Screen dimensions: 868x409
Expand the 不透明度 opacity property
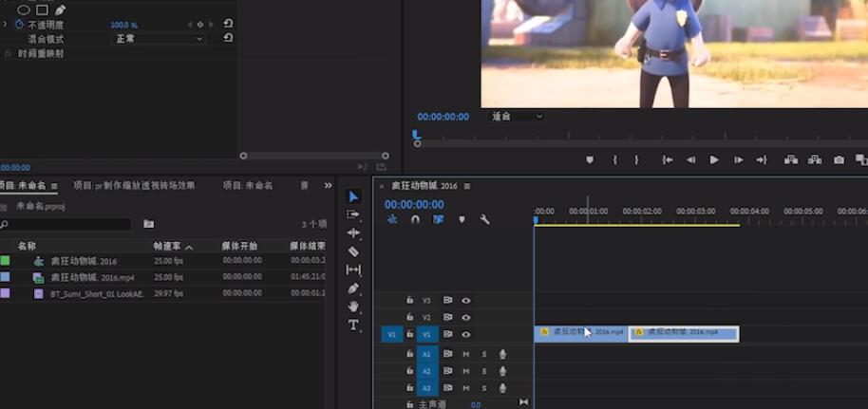pos(5,24)
